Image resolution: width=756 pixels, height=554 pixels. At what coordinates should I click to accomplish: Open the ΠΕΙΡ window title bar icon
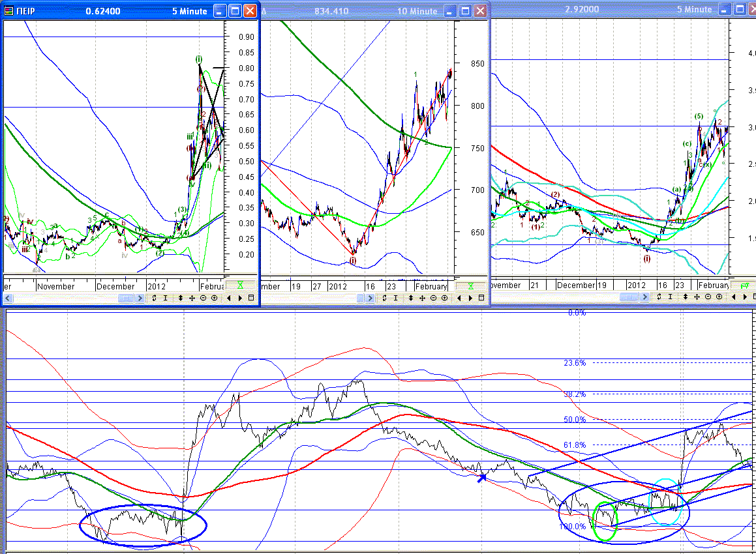(8, 11)
